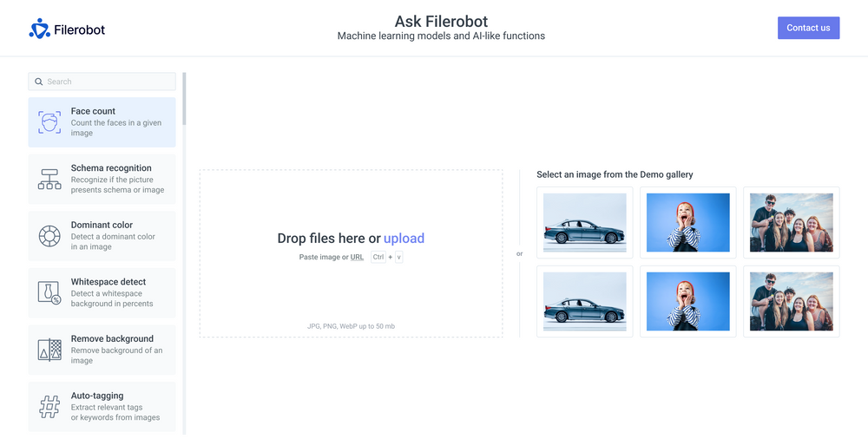Select the Face count icon
The height and width of the screenshot is (439, 868).
(x=49, y=122)
